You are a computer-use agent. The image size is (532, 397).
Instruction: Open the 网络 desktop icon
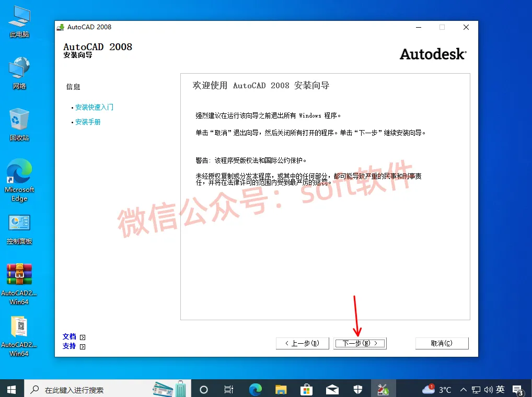coord(19,73)
